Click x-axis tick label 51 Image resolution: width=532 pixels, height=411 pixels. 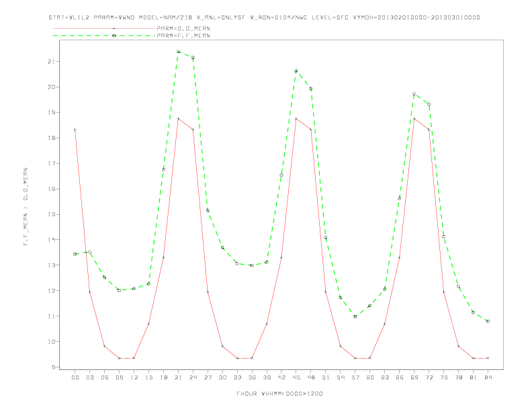pyautogui.click(x=326, y=377)
